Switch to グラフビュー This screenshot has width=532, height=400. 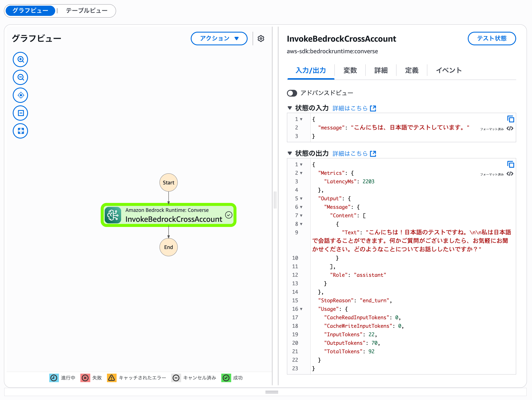[x=30, y=11]
